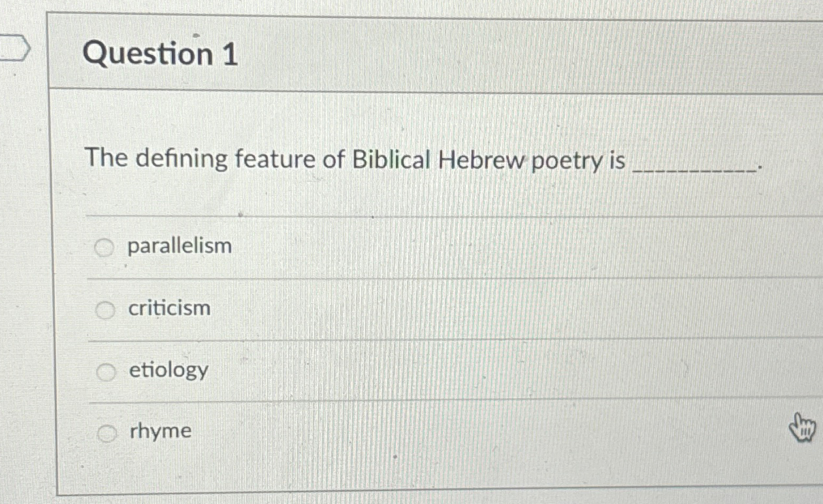
Task: Click the arrow-shaped question navigation marker
Action: (x=14, y=46)
